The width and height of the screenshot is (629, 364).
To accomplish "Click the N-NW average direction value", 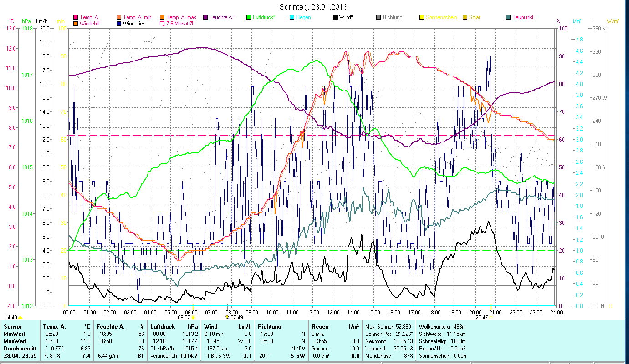I will [298, 349].
